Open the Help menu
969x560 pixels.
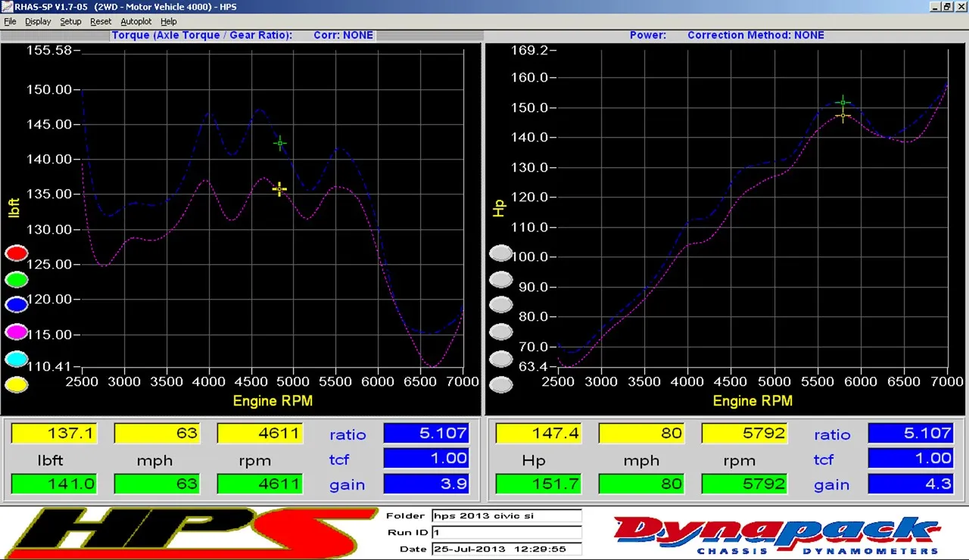[x=169, y=21]
